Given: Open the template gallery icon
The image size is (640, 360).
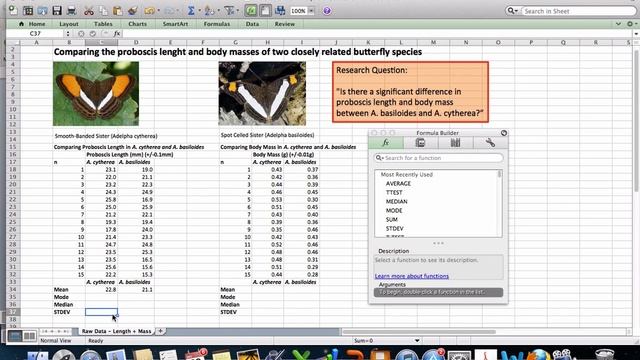Looking at the screenshot, I should [x=28, y=11].
